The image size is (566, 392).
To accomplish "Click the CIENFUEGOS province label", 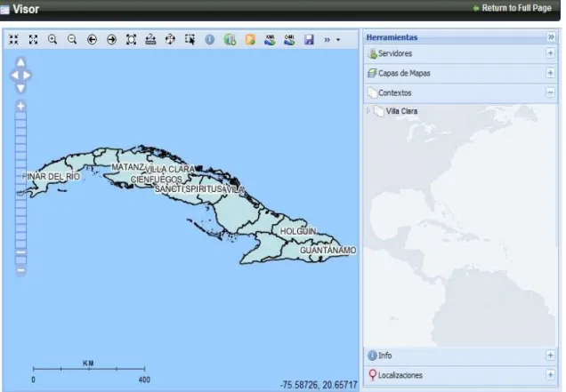I will (x=157, y=180).
